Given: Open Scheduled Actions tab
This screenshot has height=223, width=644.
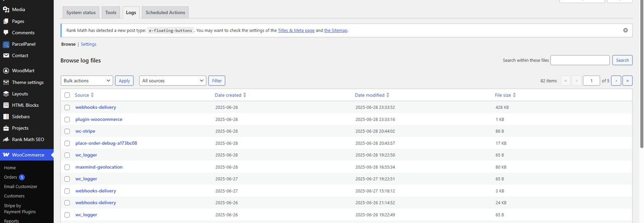Looking at the screenshot, I should coord(166,13).
